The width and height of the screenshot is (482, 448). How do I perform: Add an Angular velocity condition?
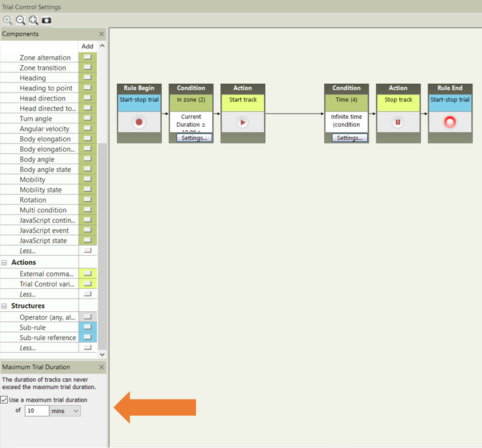[88, 129]
